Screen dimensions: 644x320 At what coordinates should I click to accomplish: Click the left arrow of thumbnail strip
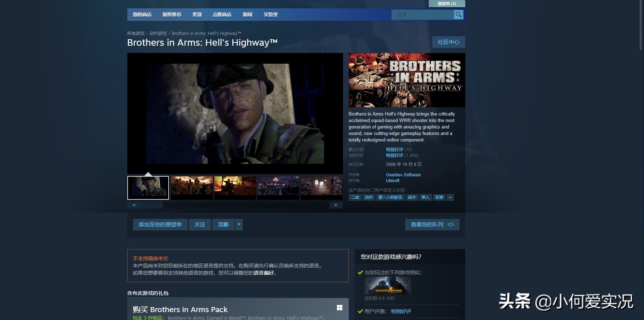point(134,205)
